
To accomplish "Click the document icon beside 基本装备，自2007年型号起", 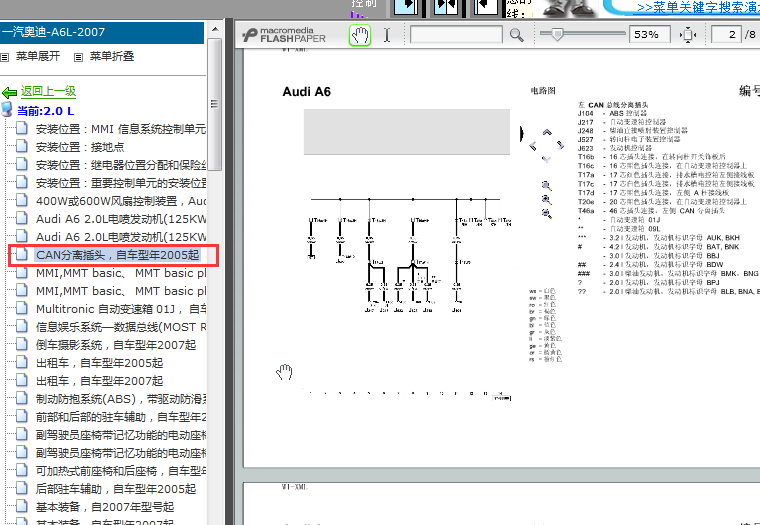I will tap(21, 507).
